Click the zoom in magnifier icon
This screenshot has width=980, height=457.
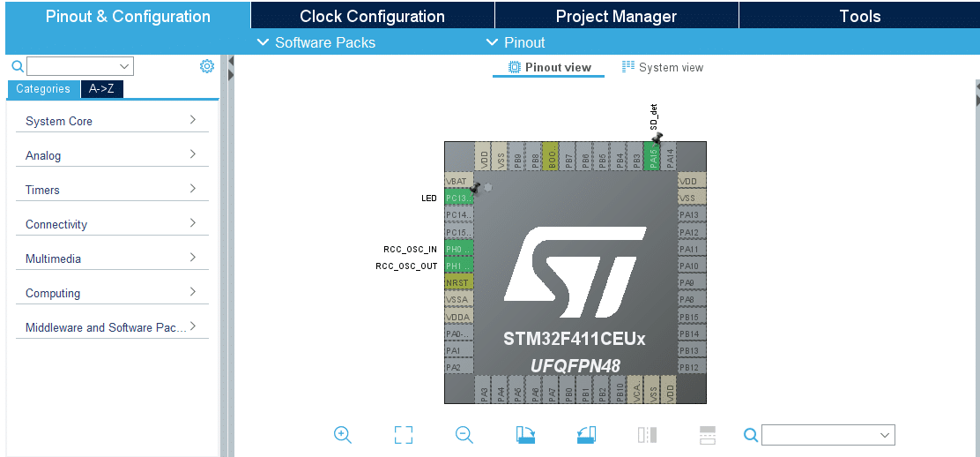[343, 435]
